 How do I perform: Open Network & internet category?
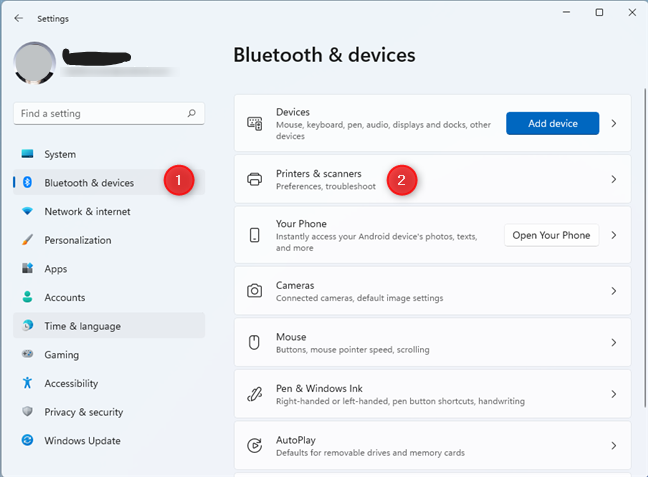[x=109, y=211]
